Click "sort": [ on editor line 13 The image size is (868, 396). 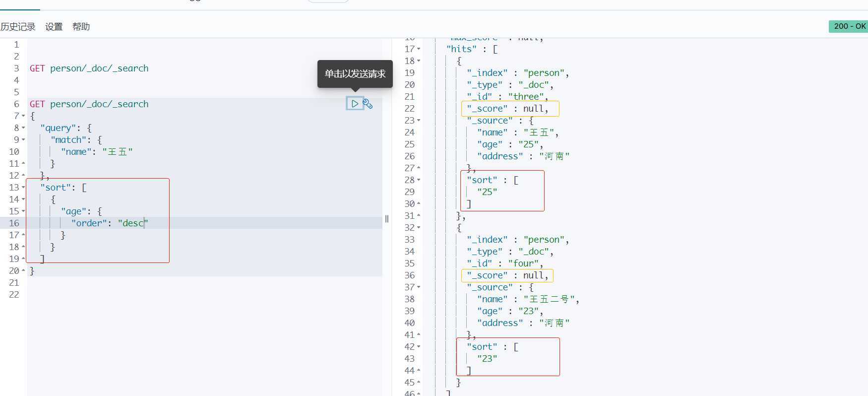(63, 188)
